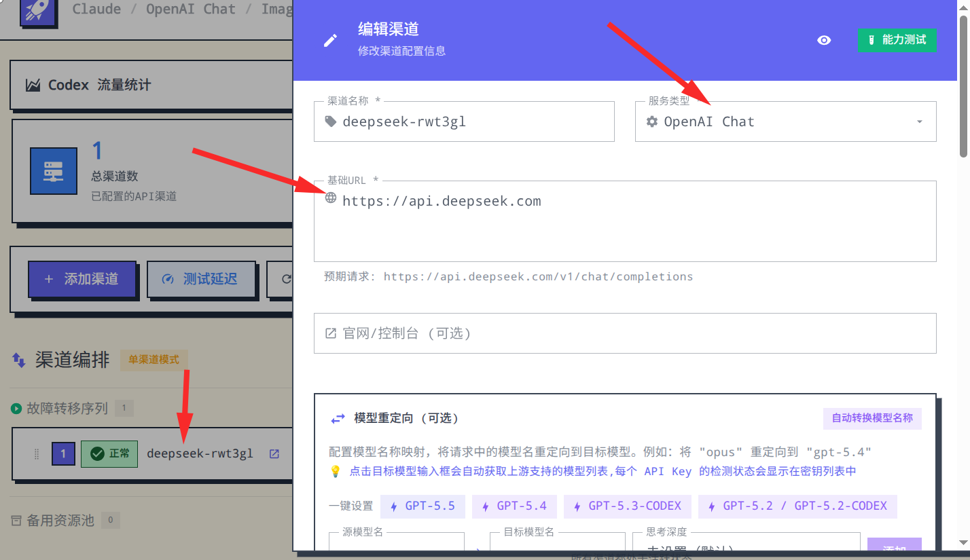Click the globe icon in the 基础URL field
Image resolution: width=970 pixels, height=560 pixels.
coord(331,198)
